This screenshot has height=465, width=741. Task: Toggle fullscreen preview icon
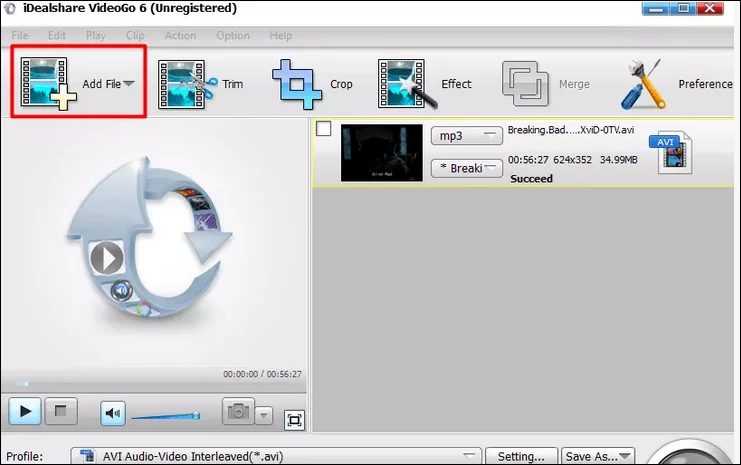click(x=294, y=419)
